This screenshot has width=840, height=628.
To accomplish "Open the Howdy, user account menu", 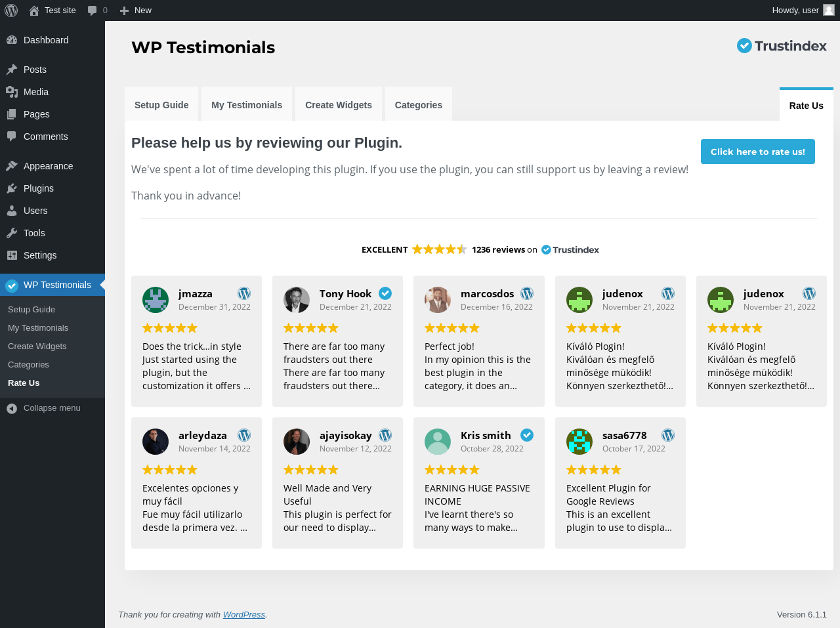I will pyautogui.click(x=803, y=10).
